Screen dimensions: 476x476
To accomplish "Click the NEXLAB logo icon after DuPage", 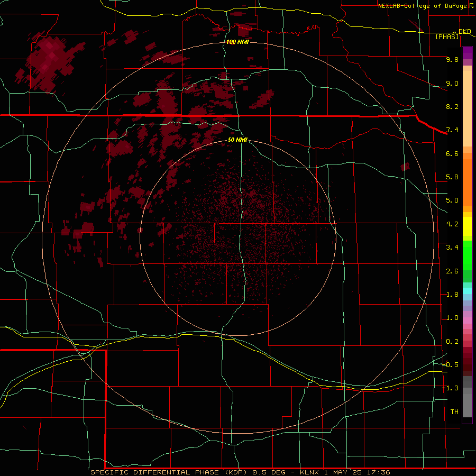I will point(471,5).
